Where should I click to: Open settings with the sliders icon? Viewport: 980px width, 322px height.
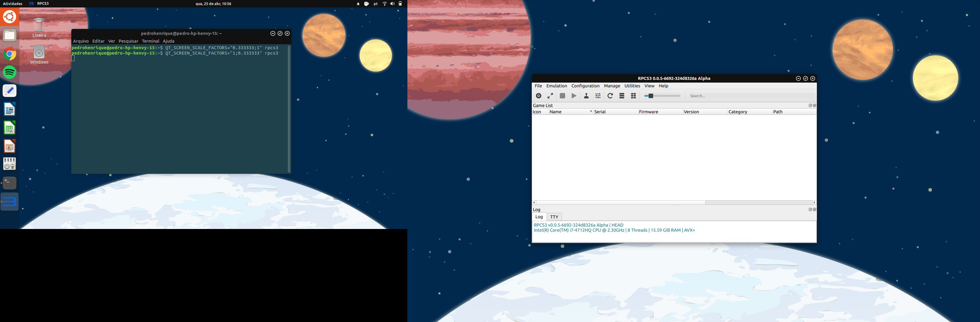598,96
